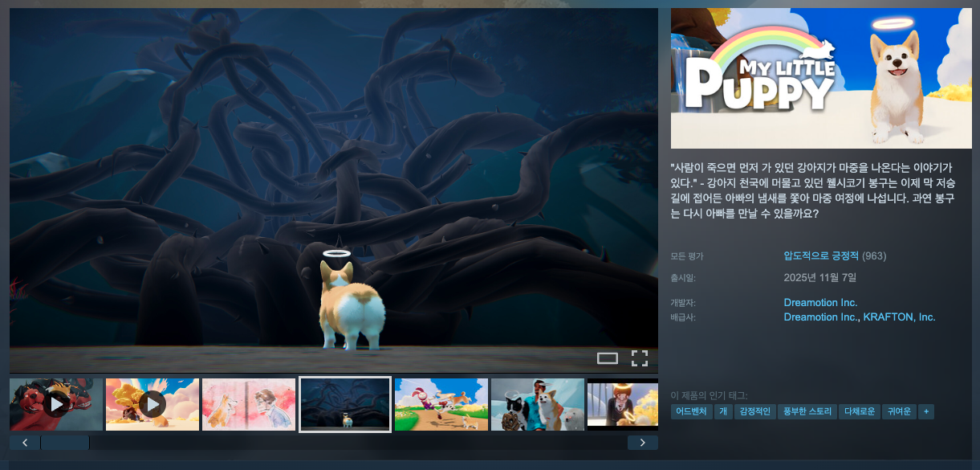Screen dimensions: 980x470
Task: Play the second trailer video thumbnail
Action: [152, 404]
